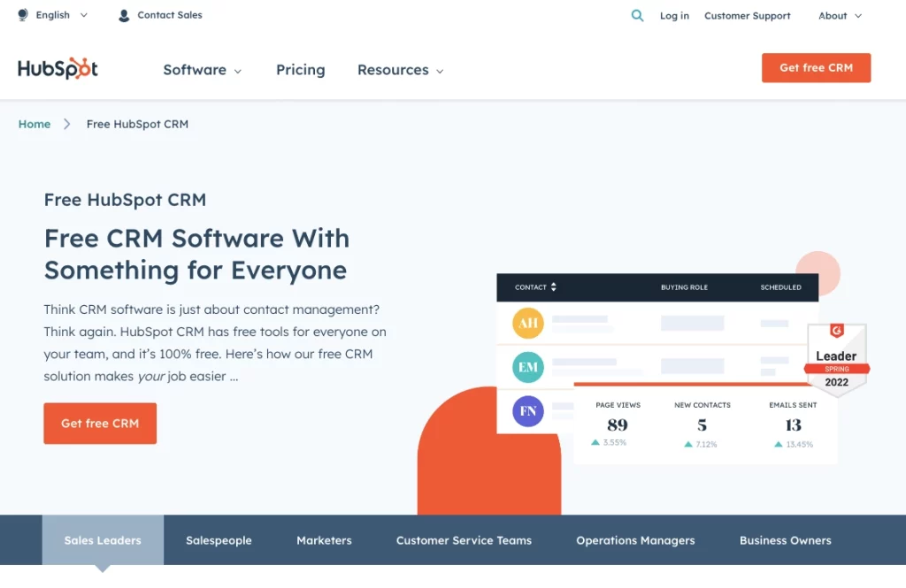The height and width of the screenshot is (588, 906).
Task: Select the FN contact avatar
Action: coord(528,411)
